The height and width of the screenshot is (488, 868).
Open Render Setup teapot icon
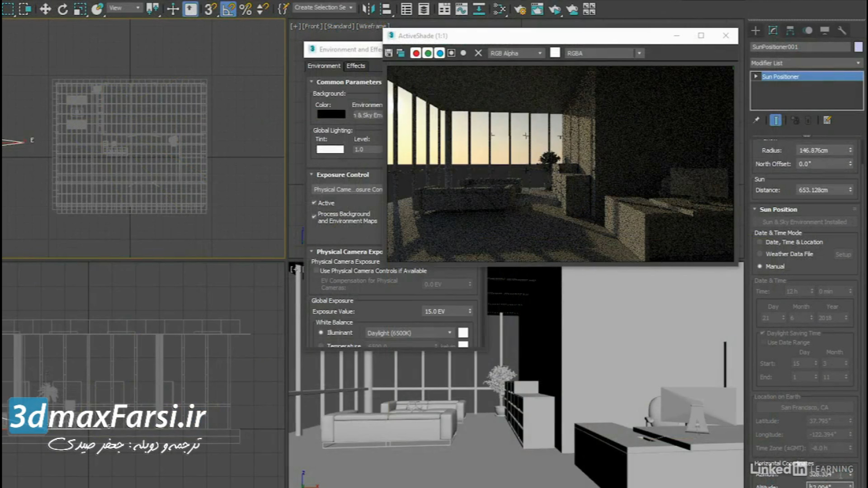pyautogui.click(x=519, y=9)
